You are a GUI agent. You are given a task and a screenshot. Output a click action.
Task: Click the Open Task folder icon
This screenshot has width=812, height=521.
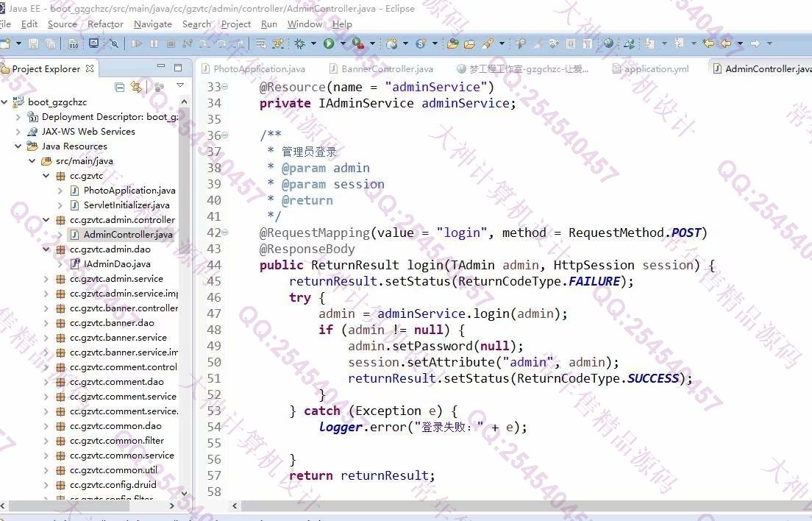[x=469, y=44]
